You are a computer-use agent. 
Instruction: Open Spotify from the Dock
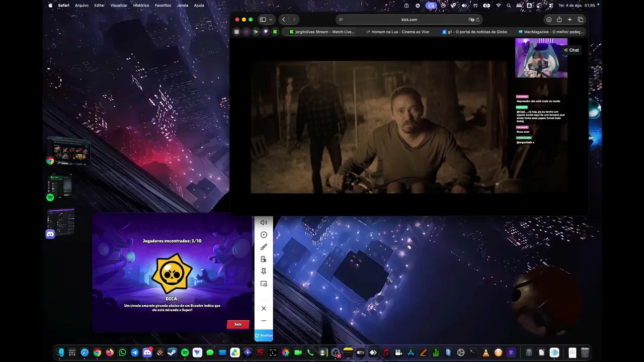(x=185, y=352)
